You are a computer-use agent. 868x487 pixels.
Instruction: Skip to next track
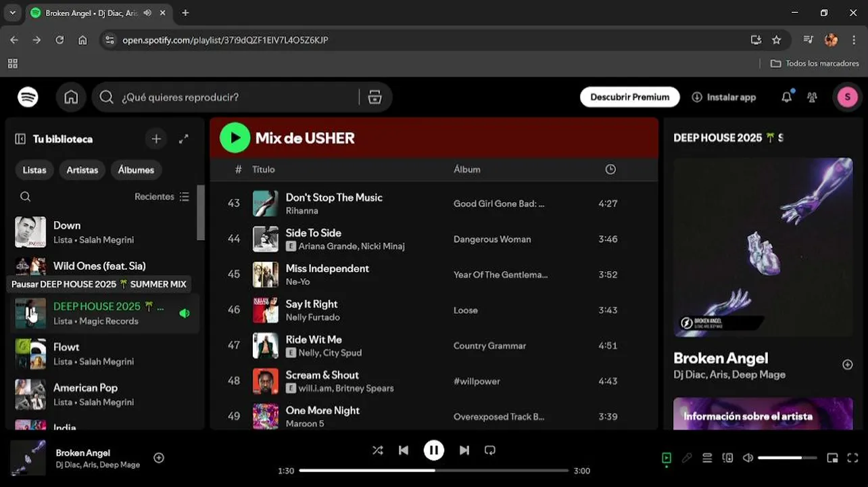point(464,450)
